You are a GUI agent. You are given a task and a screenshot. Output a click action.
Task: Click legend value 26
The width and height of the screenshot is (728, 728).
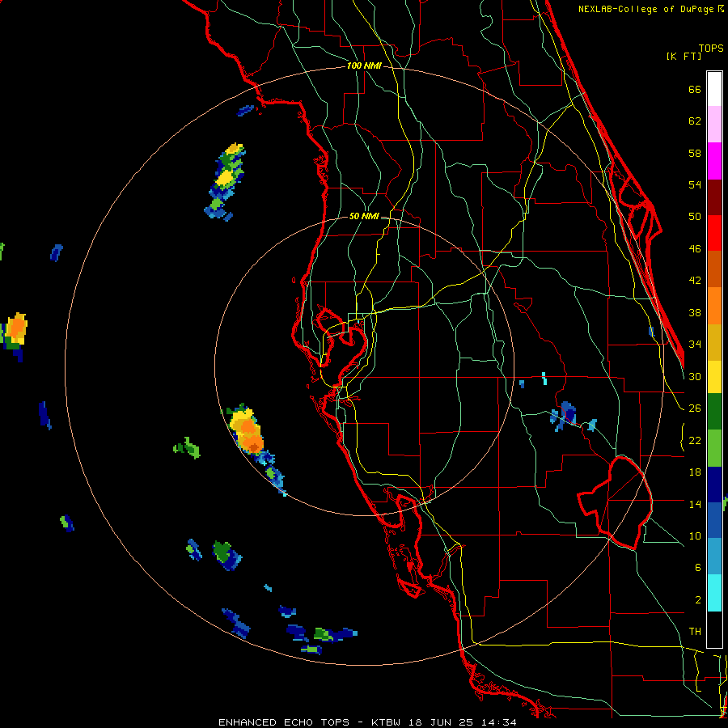click(695, 408)
